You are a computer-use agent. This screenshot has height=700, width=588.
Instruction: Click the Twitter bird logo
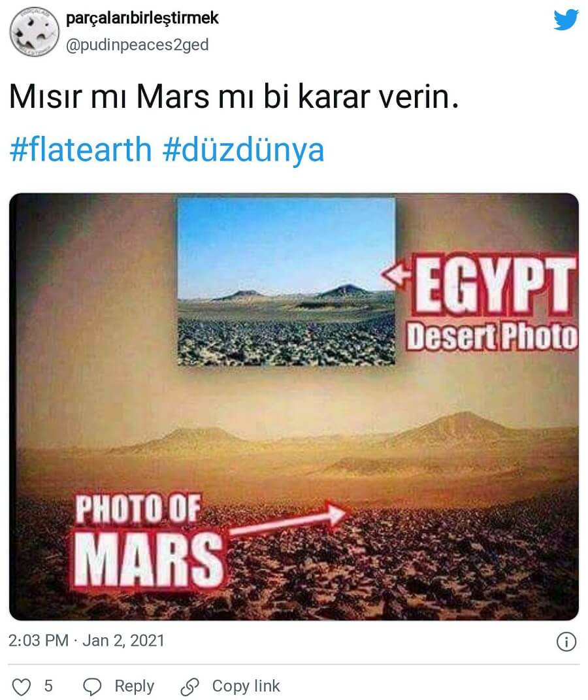tap(566, 20)
